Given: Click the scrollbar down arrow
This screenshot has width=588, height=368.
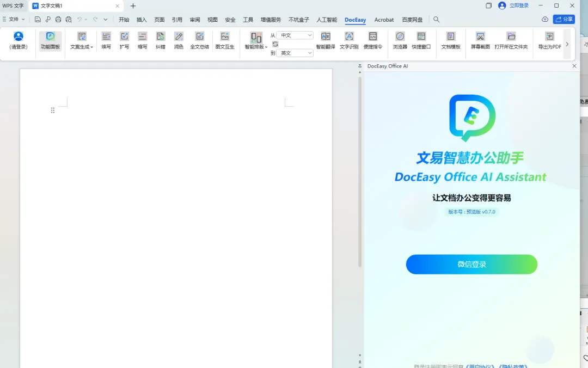Looking at the screenshot, I should click(x=360, y=355).
